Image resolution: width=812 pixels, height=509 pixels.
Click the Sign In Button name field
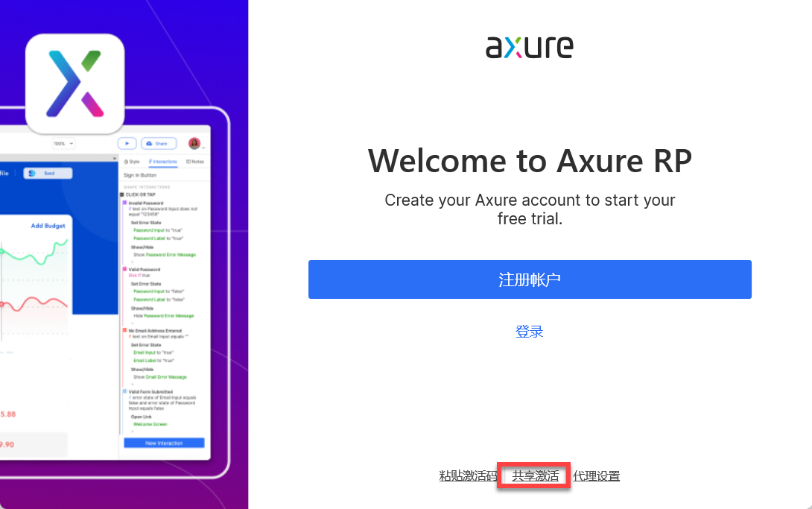[x=140, y=175]
